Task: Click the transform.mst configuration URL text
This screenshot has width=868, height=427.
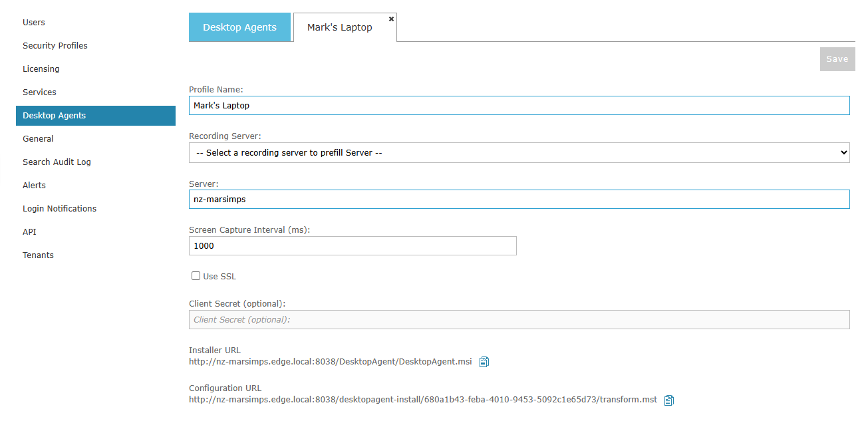Action: click(423, 400)
